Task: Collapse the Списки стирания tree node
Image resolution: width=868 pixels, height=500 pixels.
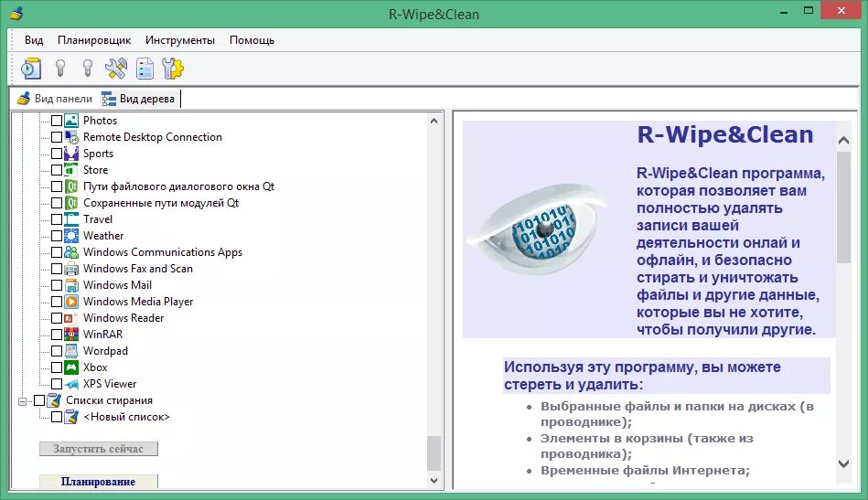Action: point(22,401)
